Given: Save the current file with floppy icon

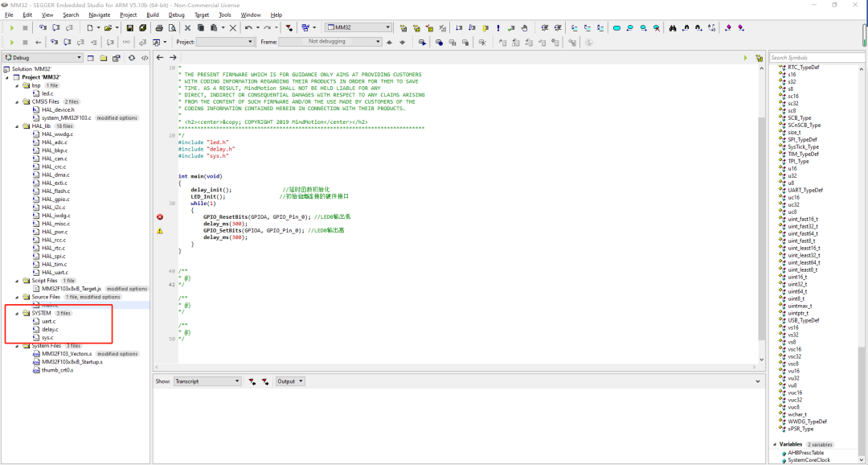Looking at the screenshot, I should tap(130, 27).
